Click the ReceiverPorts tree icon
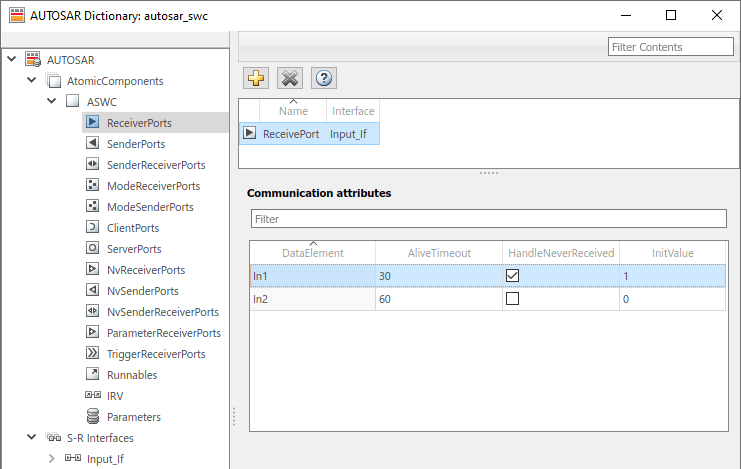This screenshot has height=469, width=741. pyautogui.click(x=93, y=122)
